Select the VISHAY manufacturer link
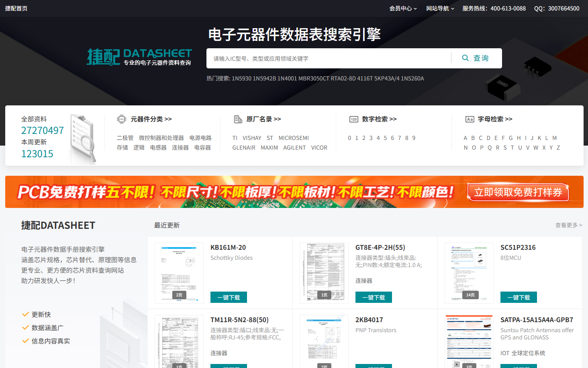 (252, 138)
